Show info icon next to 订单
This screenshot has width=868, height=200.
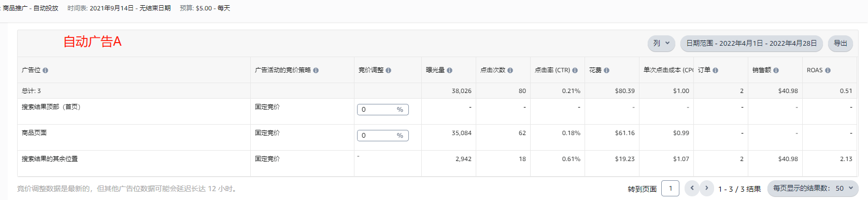click(x=715, y=70)
